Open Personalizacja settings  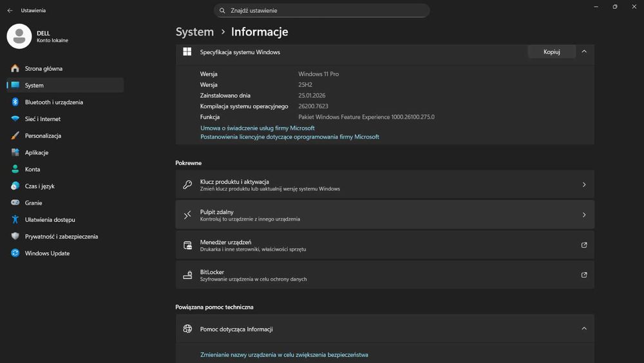point(65,135)
